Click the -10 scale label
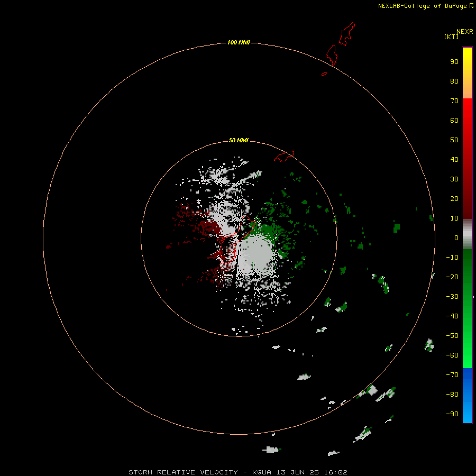 click(452, 258)
